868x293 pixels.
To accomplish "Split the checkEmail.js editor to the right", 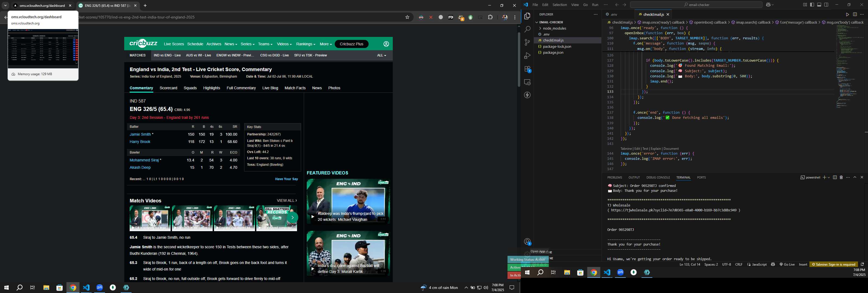I will pos(855,14).
